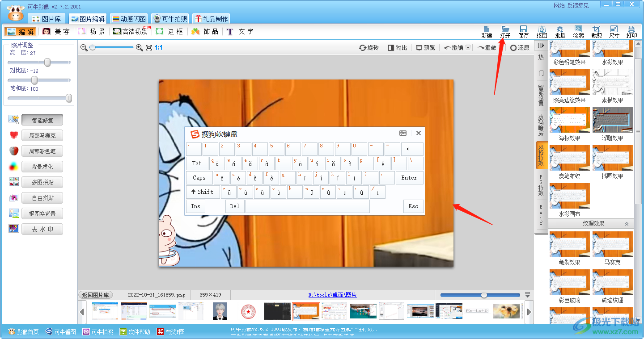Select the 高清场景 HD scene mode

131,32
